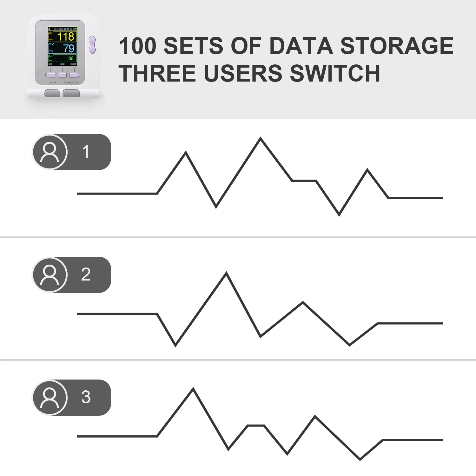Click the pulse rate 86 reading
Screen dimensions: 476x476
pos(71,58)
